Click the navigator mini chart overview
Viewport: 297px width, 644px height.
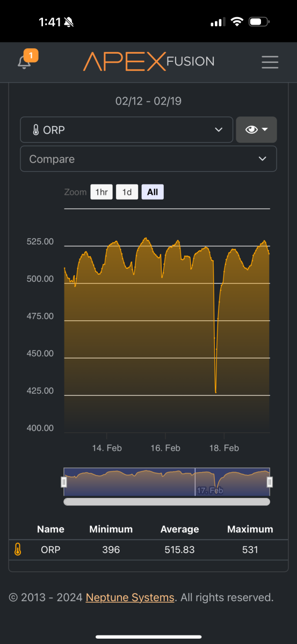coord(166,482)
